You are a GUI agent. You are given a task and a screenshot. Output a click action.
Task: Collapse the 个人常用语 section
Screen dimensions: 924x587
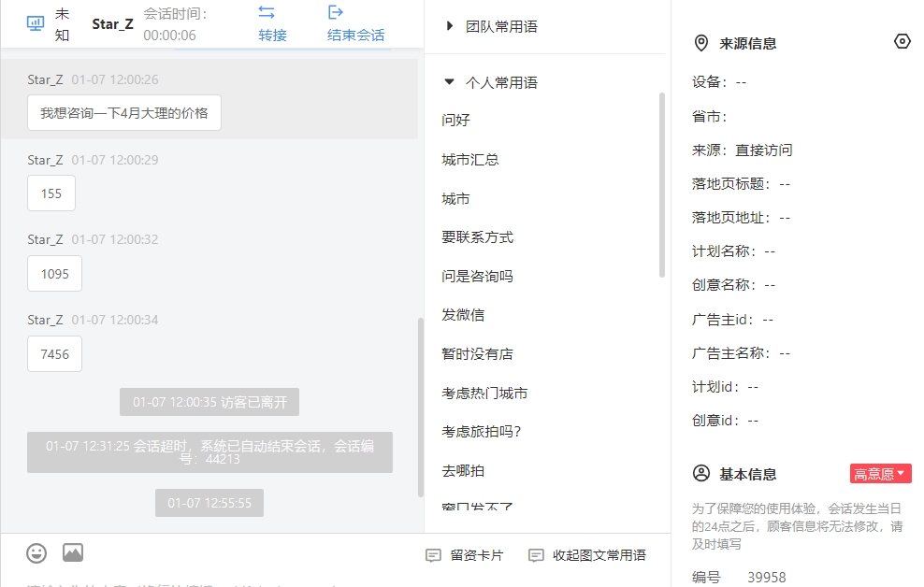449,82
